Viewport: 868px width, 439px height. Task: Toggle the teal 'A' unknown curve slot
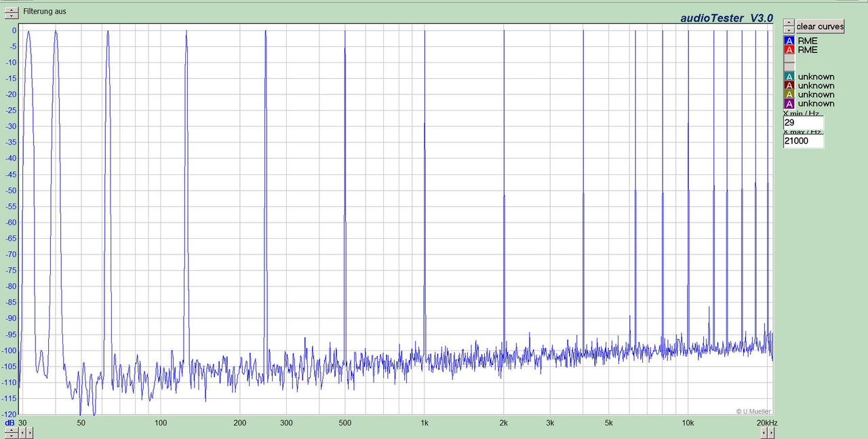click(x=789, y=77)
